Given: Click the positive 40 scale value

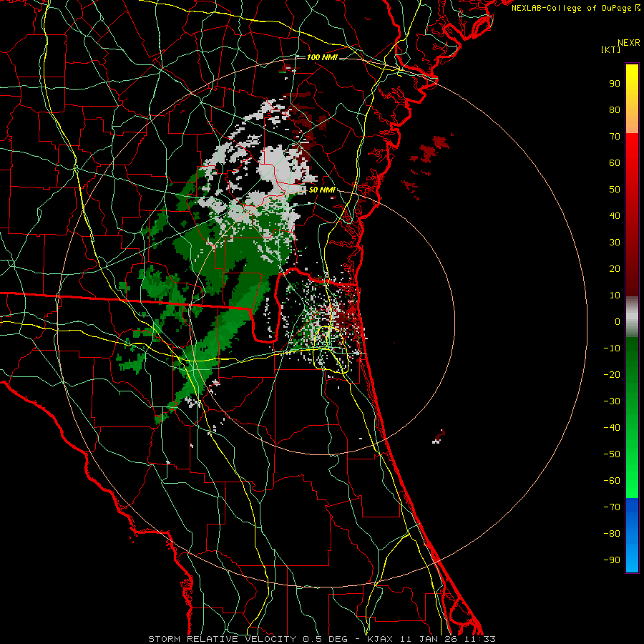Looking at the screenshot, I should pyautogui.click(x=615, y=215).
